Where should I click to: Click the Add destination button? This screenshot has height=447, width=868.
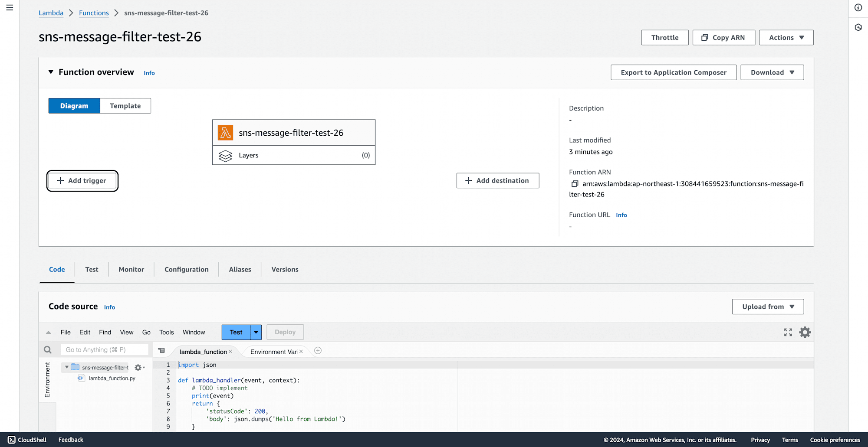coord(498,181)
